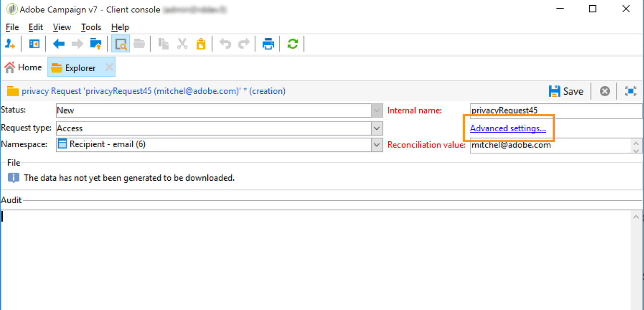644x310 pixels.
Task: Click Reconciliation value up stepper arrow
Action: pos(636,142)
